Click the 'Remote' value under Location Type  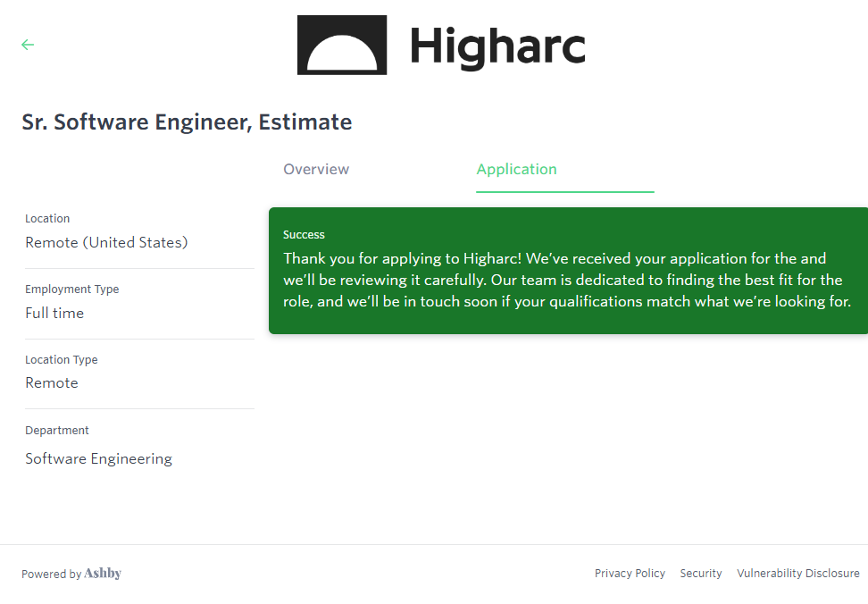[x=52, y=382]
